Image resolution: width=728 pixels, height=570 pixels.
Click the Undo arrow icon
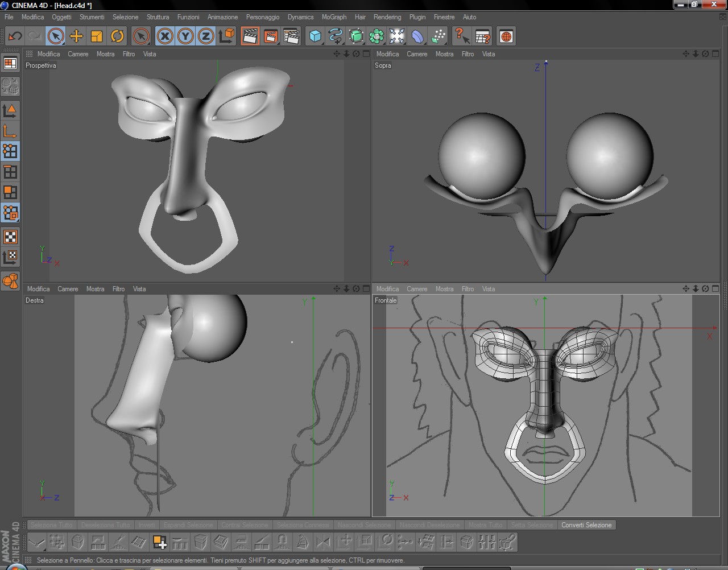15,36
